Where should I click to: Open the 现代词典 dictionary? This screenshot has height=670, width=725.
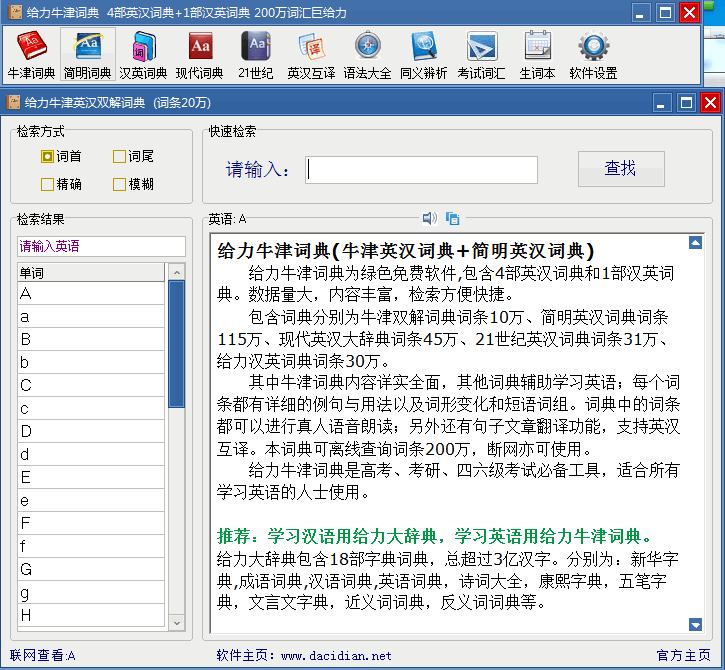point(200,55)
